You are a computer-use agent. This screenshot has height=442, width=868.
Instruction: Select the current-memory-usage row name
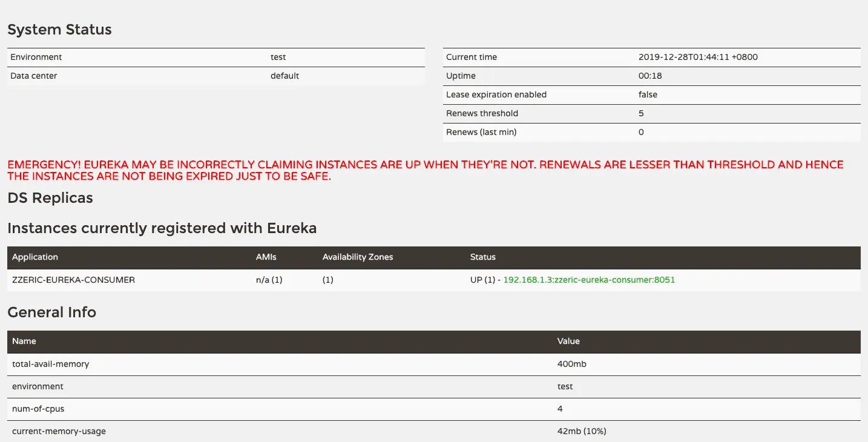point(59,431)
